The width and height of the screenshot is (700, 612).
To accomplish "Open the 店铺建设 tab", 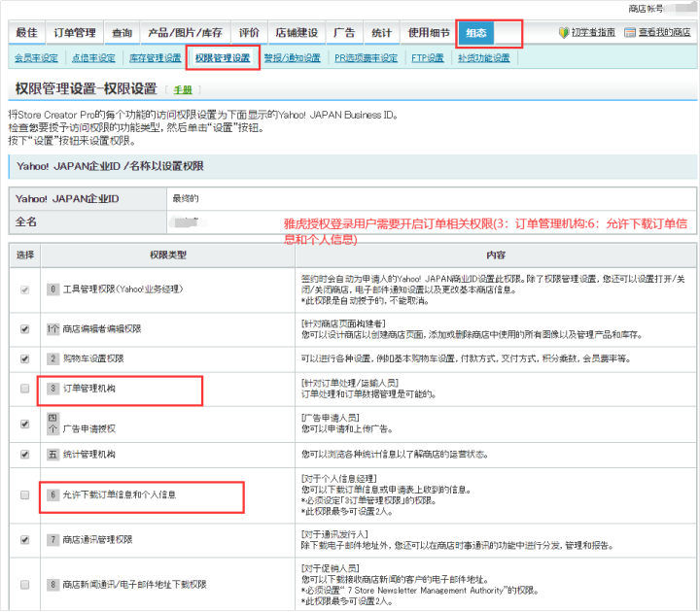I will pyautogui.click(x=297, y=33).
